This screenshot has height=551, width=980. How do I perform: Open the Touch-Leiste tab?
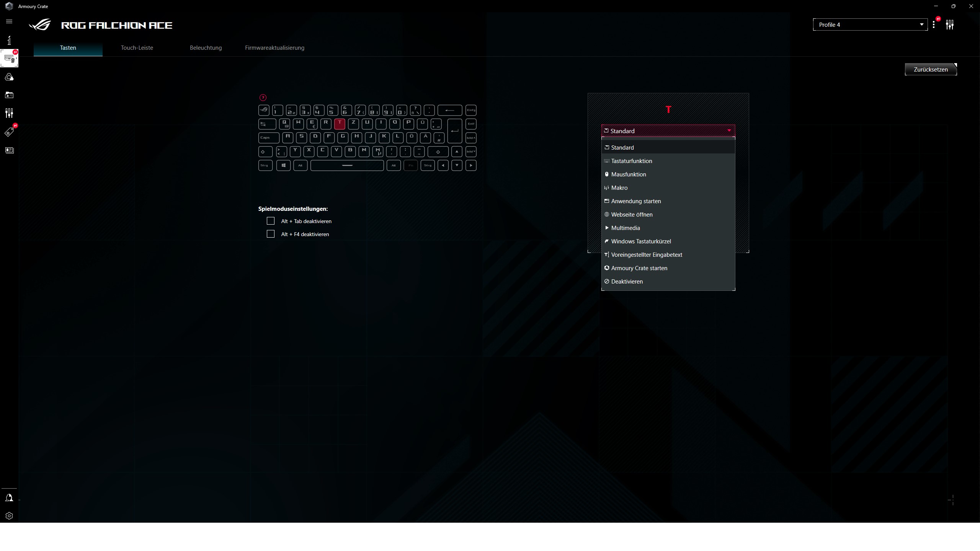pos(137,48)
